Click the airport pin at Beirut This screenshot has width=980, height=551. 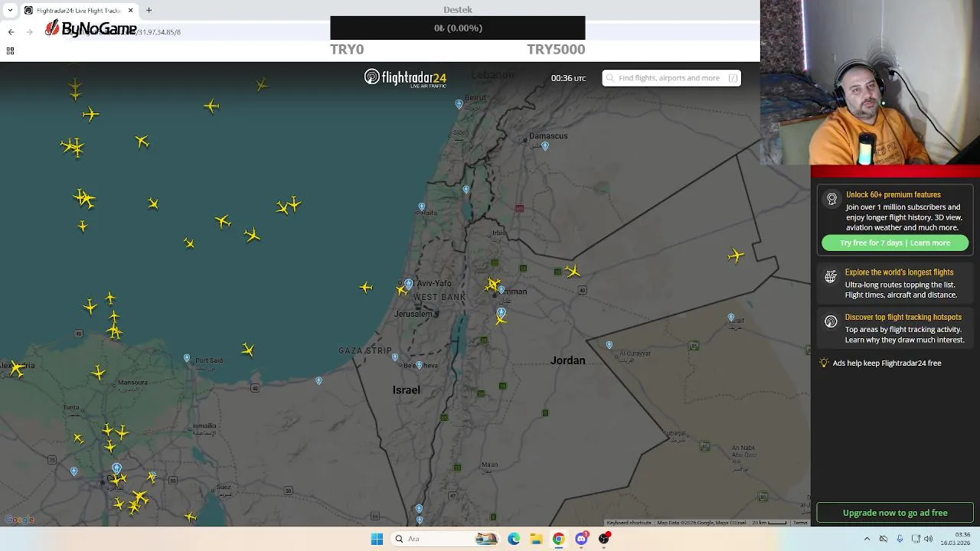click(459, 104)
